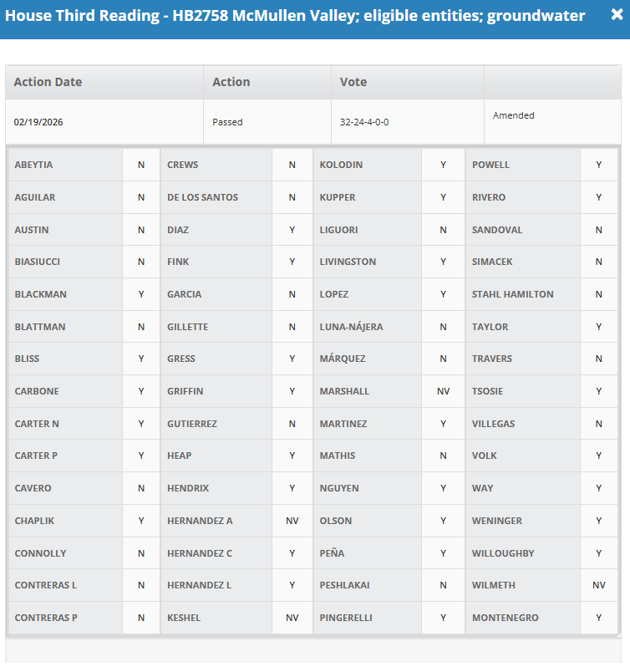Image resolution: width=630 pixels, height=672 pixels.
Task: Click the ABEYTIA member name
Action: click(33, 165)
